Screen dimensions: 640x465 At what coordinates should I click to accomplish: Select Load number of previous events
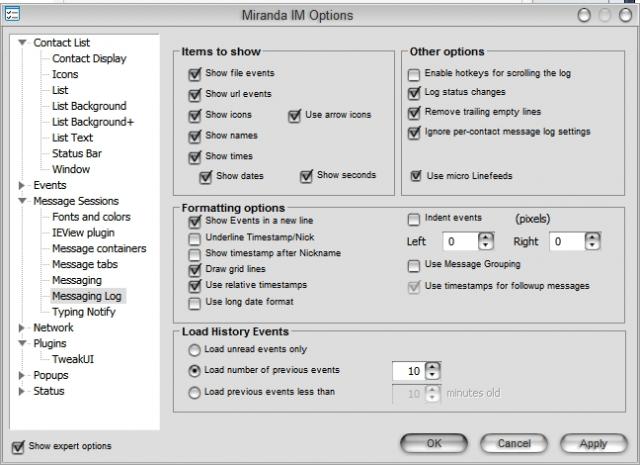click(194, 371)
